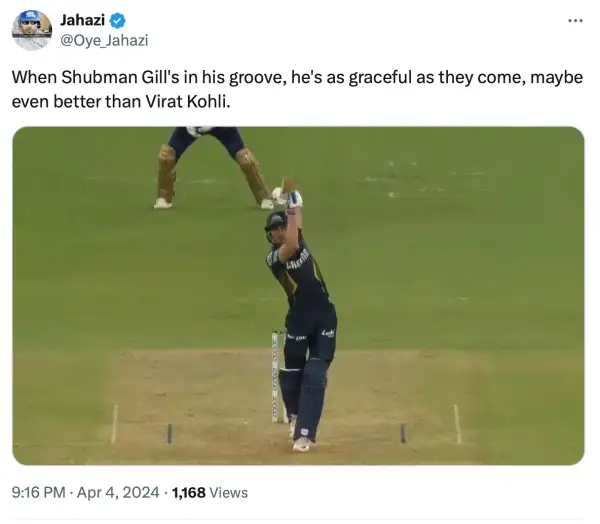Open the Jahazi display name link
Viewport: 600px width, 524px height.
click(x=82, y=20)
